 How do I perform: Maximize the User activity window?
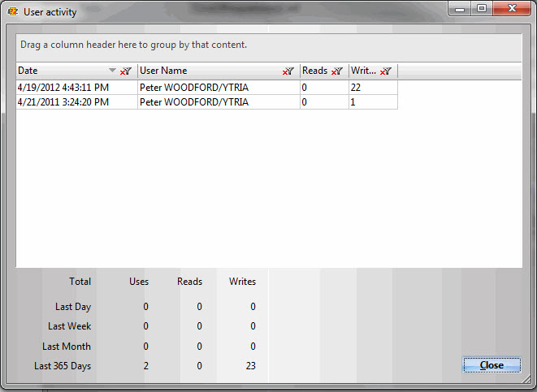482,9
